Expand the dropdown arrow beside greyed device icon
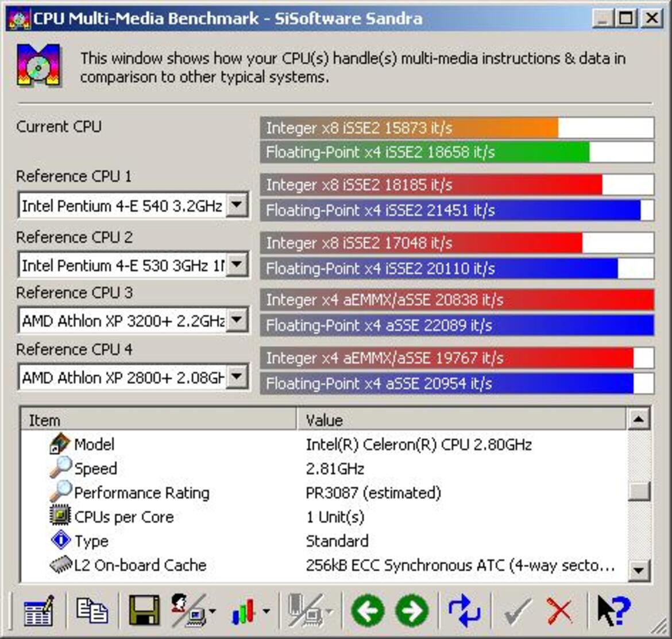The width and height of the screenshot is (672, 639). point(329,611)
